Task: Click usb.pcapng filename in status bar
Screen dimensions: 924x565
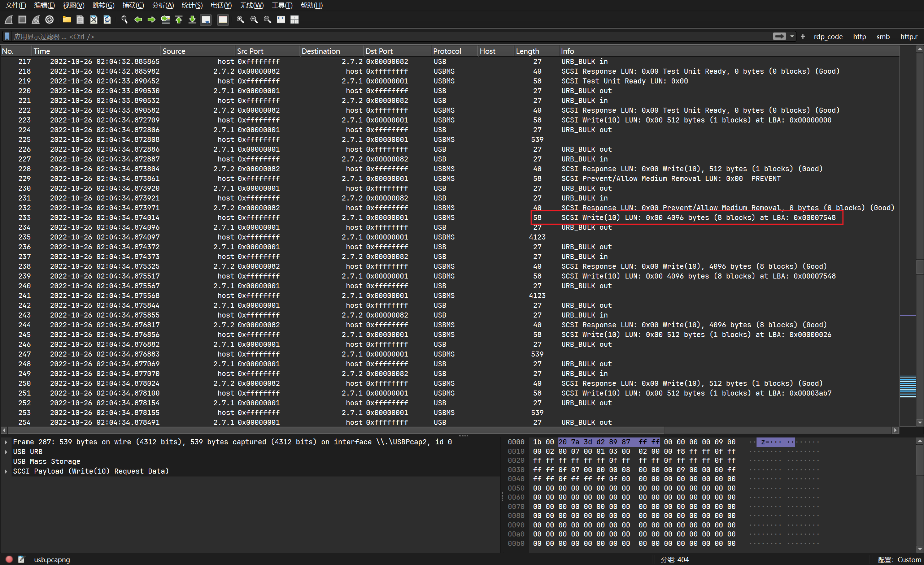Action: point(52,559)
